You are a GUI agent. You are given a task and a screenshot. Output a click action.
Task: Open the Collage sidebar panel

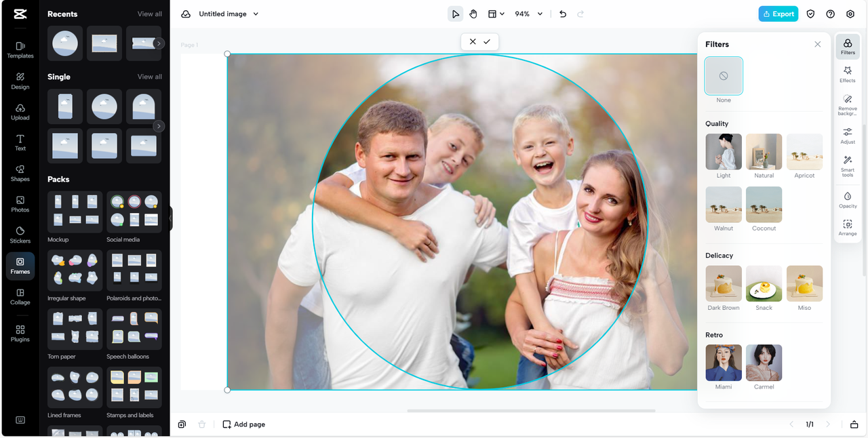[x=20, y=297]
